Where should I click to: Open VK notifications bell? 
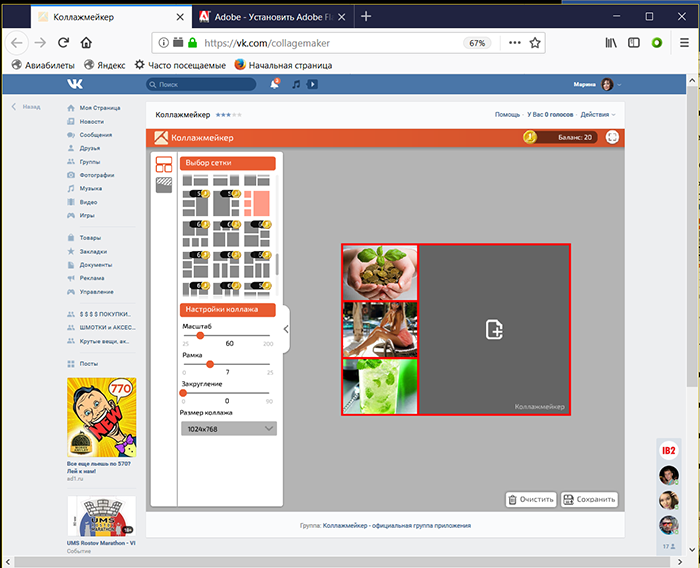[x=274, y=85]
